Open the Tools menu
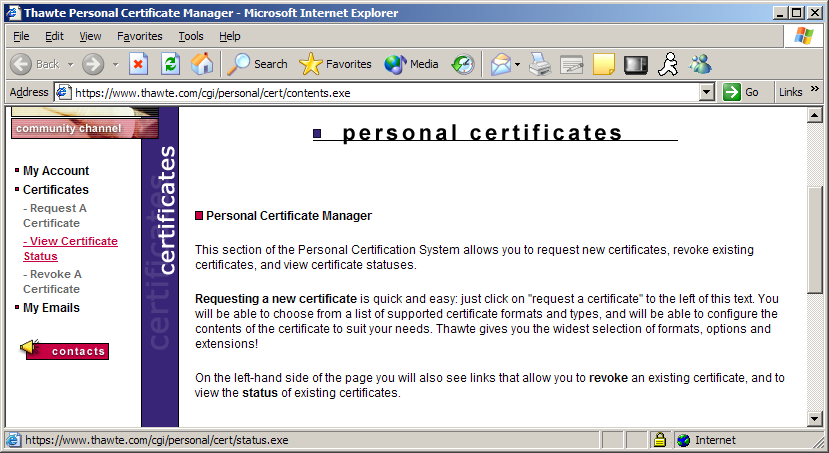Image resolution: width=829 pixels, height=453 pixels. (190, 36)
